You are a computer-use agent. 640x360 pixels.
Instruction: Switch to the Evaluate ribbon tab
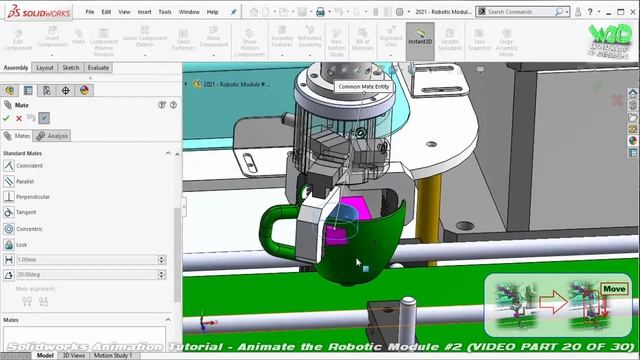[98, 68]
